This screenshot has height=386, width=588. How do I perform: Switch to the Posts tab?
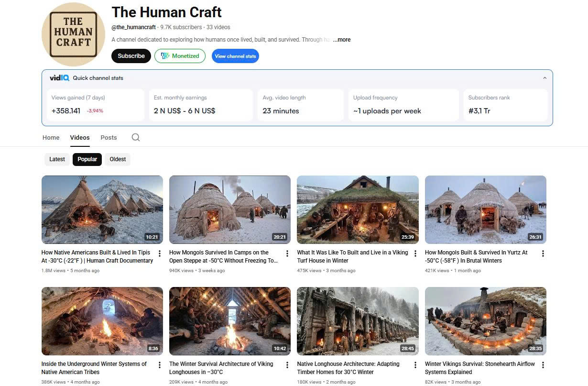click(109, 137)
